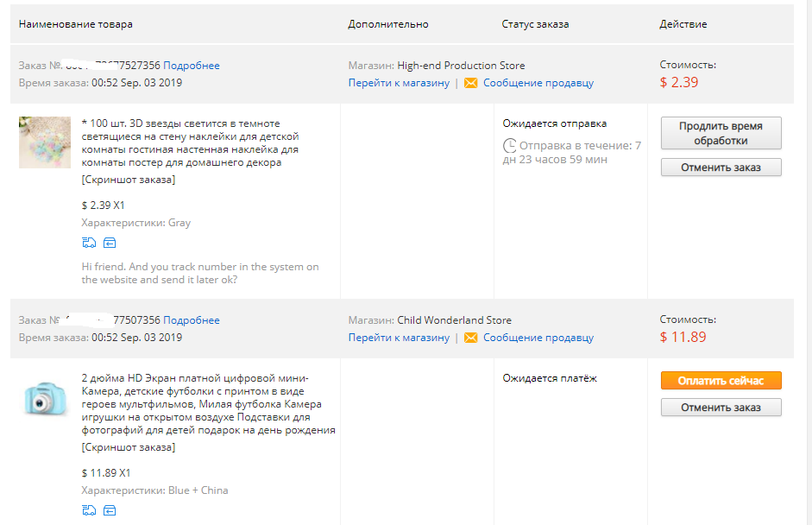The width and height of the screenshot is (812, 525).
Task: Click the return card icon under the camera item
Action: (110, 510)
